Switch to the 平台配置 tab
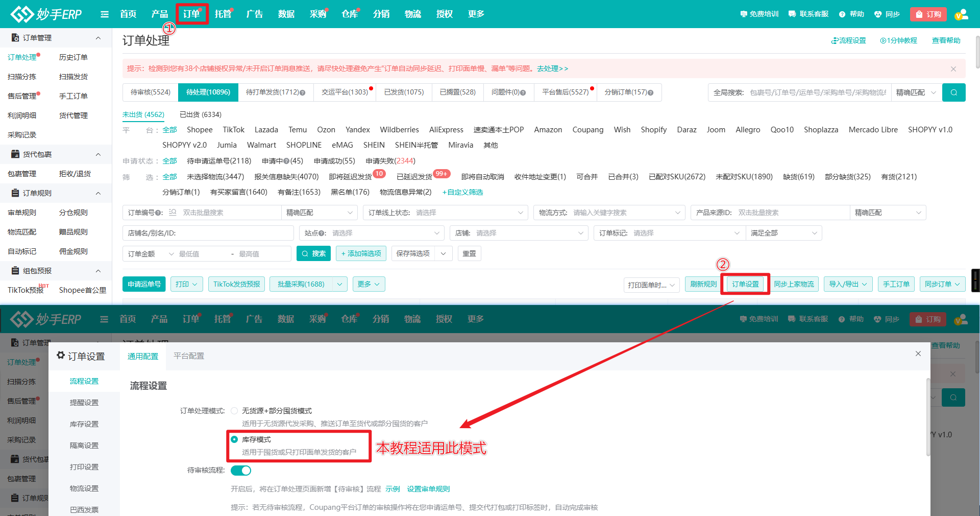 point(188,356)
